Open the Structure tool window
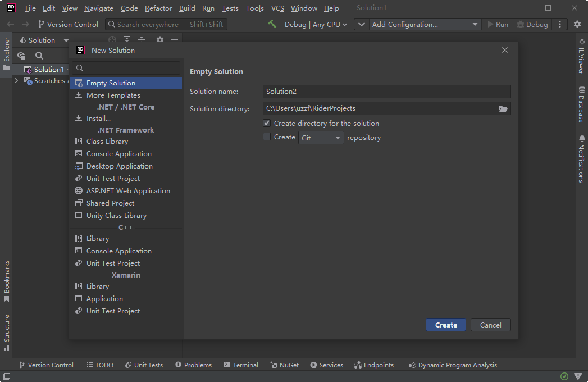Image resolution: width=588 pixels, height=382 pixels. 6,333
